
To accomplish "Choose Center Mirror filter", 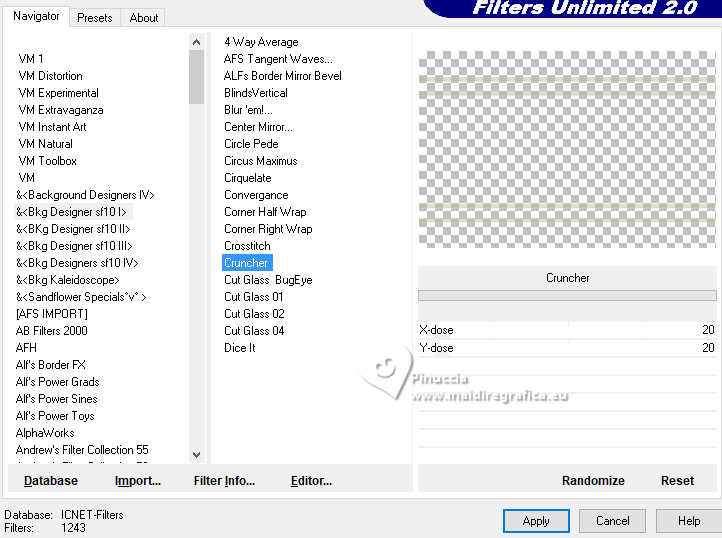I will click(x=258, y=128).
